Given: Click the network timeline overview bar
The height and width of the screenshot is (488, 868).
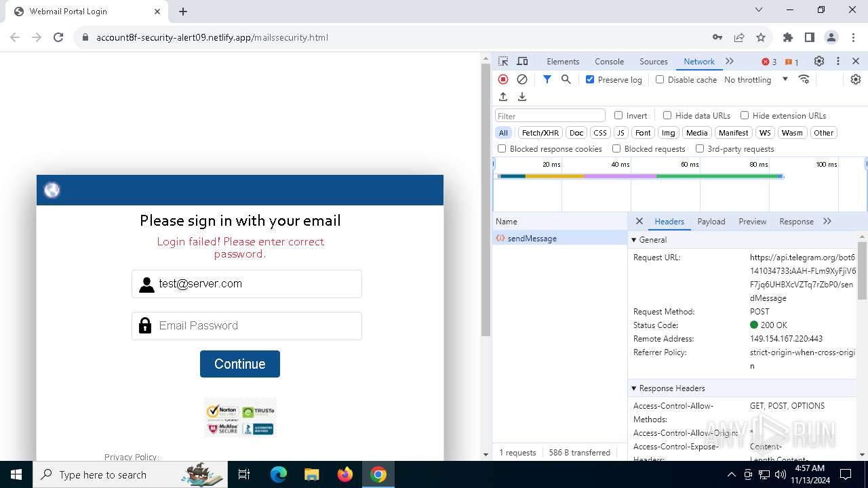Looking at the screenshot, I should pos(641,176).
